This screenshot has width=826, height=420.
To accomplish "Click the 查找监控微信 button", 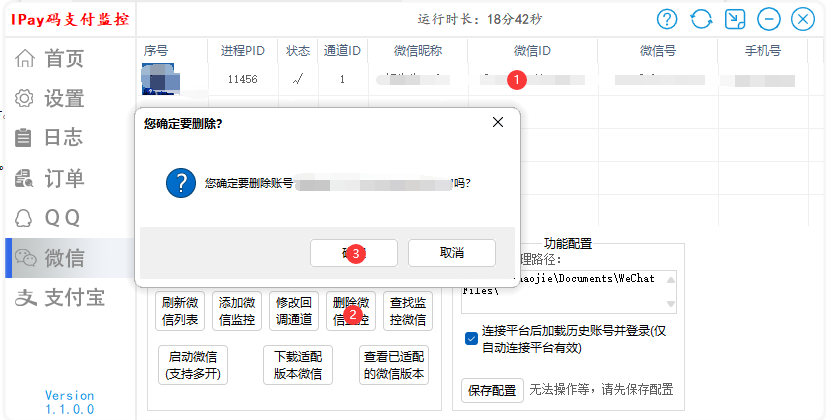I will pyautogui.click(x=408, y=311).
